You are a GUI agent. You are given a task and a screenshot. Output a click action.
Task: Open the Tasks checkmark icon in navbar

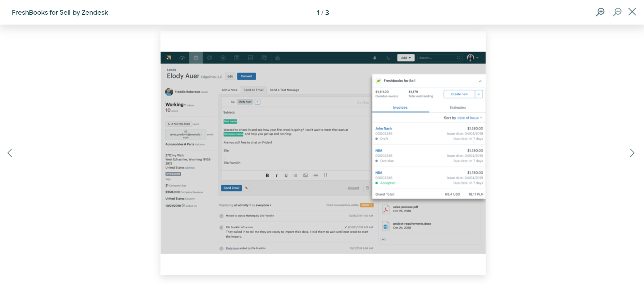click(x=251, y=58)
